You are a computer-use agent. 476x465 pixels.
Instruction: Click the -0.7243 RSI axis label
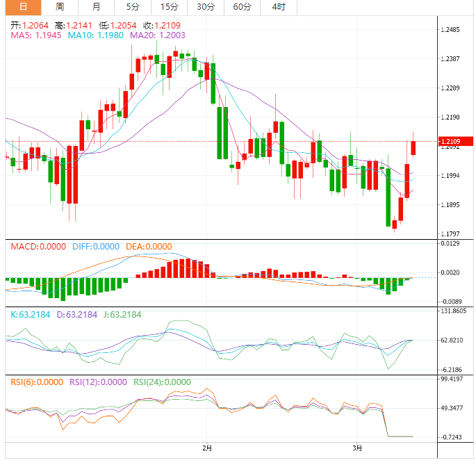pos(451,437)
